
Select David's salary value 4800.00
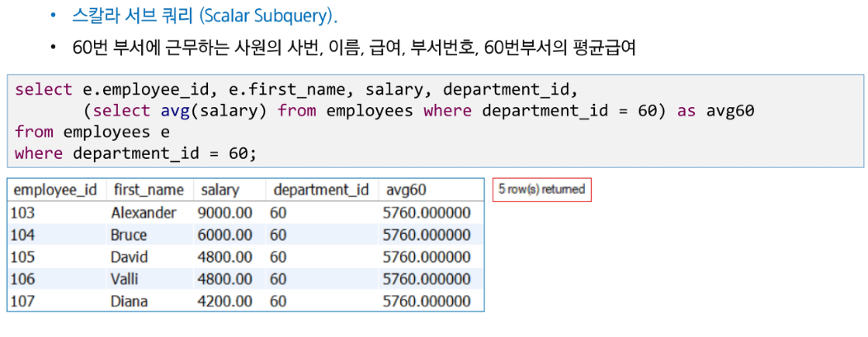[224, 257]
